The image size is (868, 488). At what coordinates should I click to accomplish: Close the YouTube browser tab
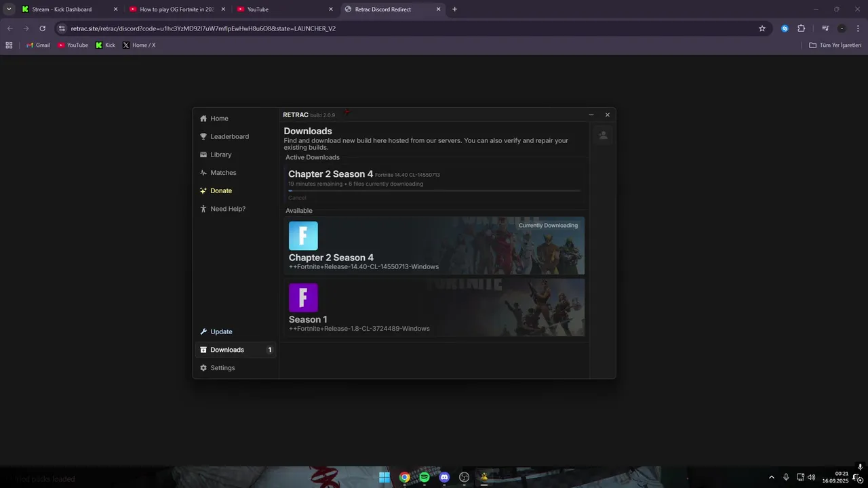pos(331,9)
